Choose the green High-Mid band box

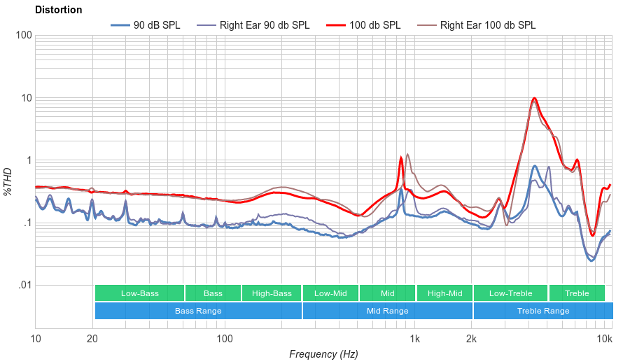[444, 293]
